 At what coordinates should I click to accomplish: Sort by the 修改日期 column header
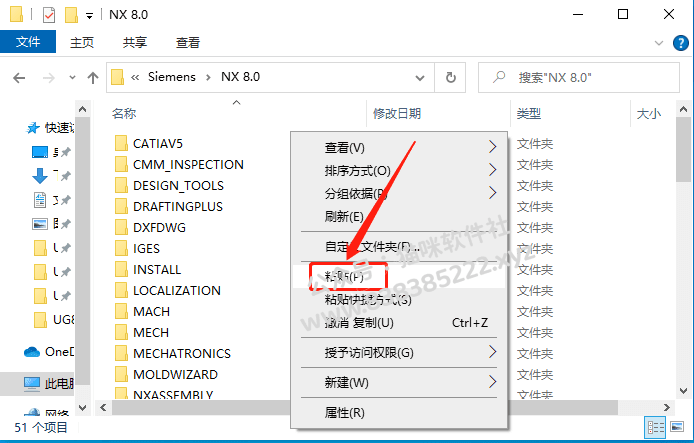click(x=397, y=114)
